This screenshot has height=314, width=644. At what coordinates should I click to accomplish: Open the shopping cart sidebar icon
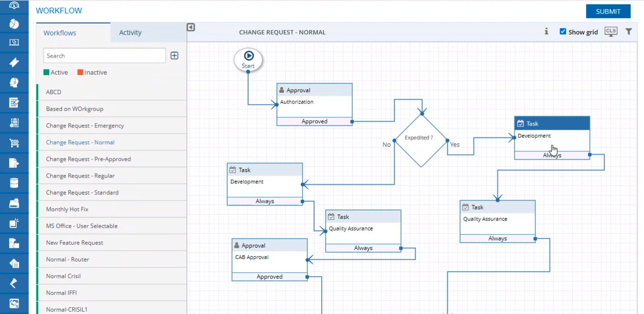(x=14, y=143)
